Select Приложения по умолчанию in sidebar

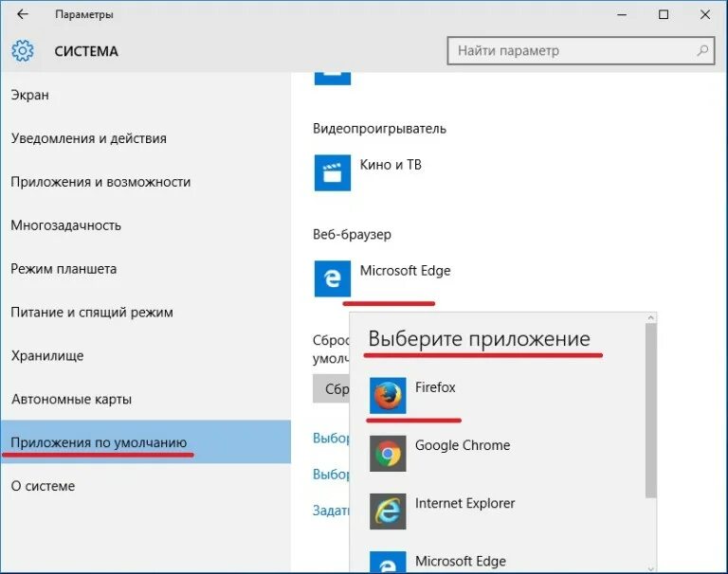(x=145, y=442)
